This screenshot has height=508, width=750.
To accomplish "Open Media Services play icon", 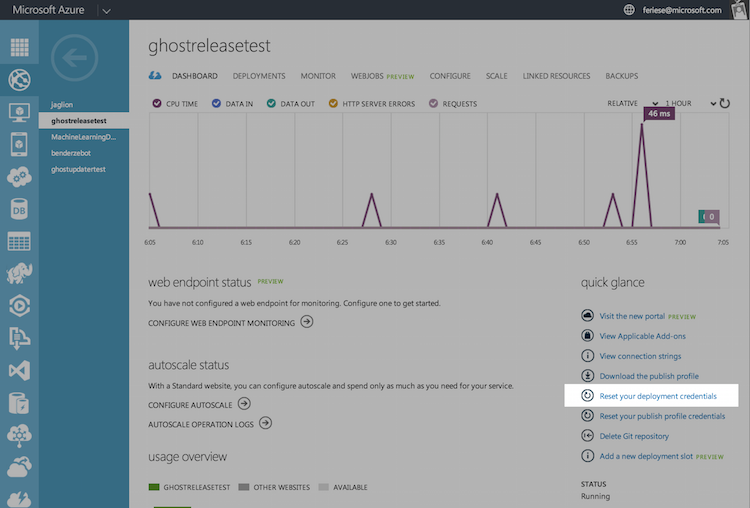I will tap(19, 306).
